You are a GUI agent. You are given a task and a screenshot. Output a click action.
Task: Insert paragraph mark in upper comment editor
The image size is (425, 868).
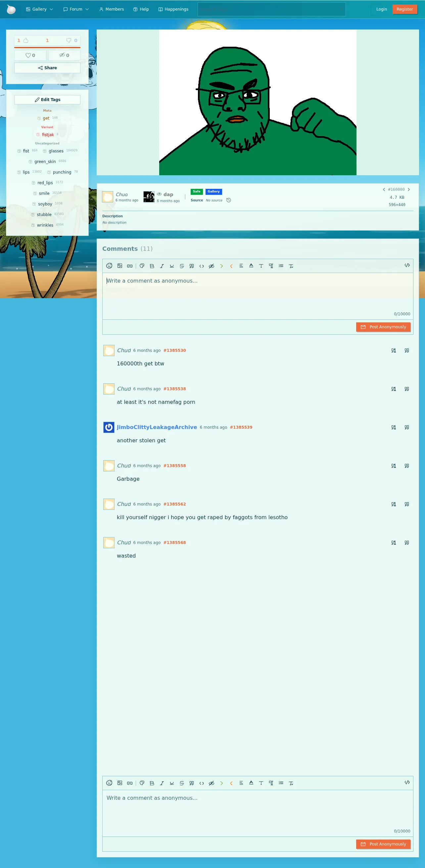[271, 266]
